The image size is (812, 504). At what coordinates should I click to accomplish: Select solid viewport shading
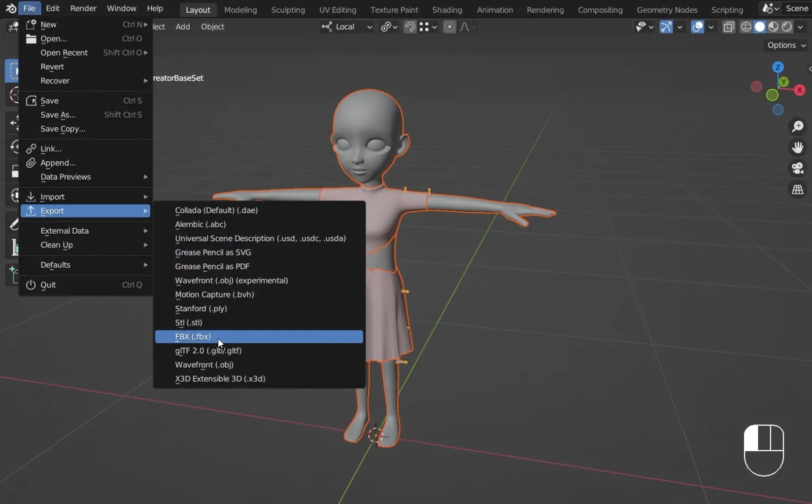pos(759,27)
